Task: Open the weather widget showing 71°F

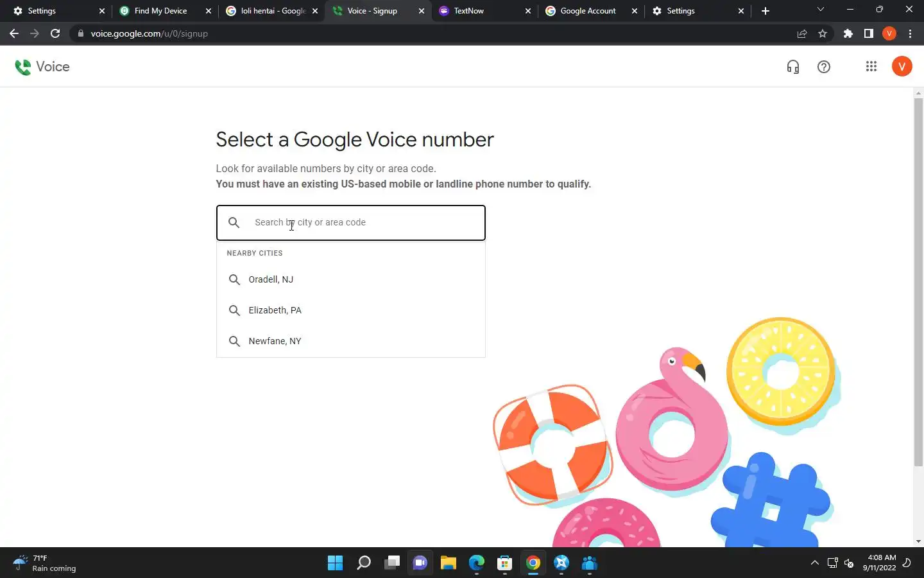Action: point(45,563)
